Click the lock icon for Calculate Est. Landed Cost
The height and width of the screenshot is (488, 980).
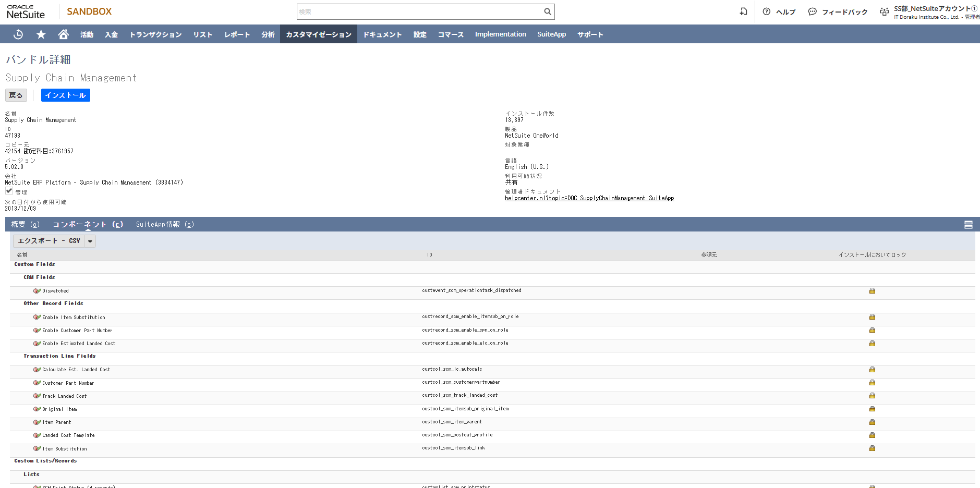[x=872, y=370]
